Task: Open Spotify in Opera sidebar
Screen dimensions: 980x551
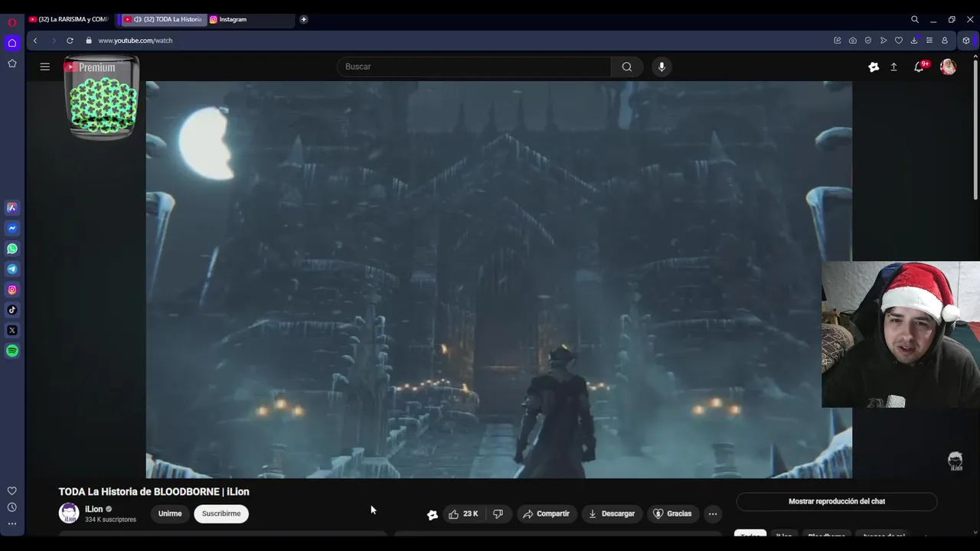Action: point(12,351)
